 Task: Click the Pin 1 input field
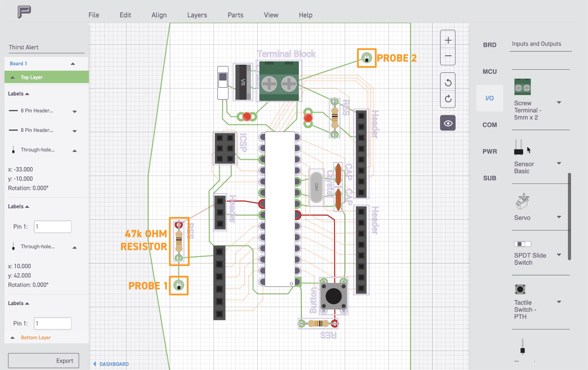pos(53,227)
